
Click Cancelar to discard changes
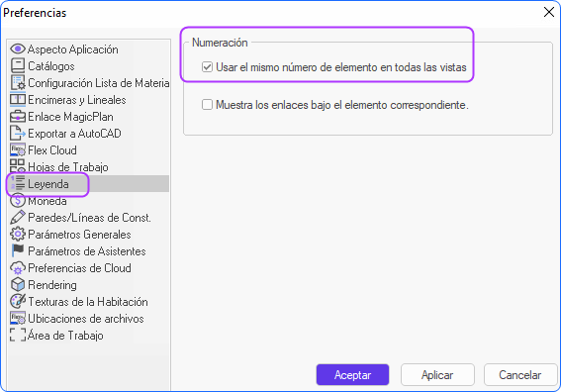(x=519, y=375)
